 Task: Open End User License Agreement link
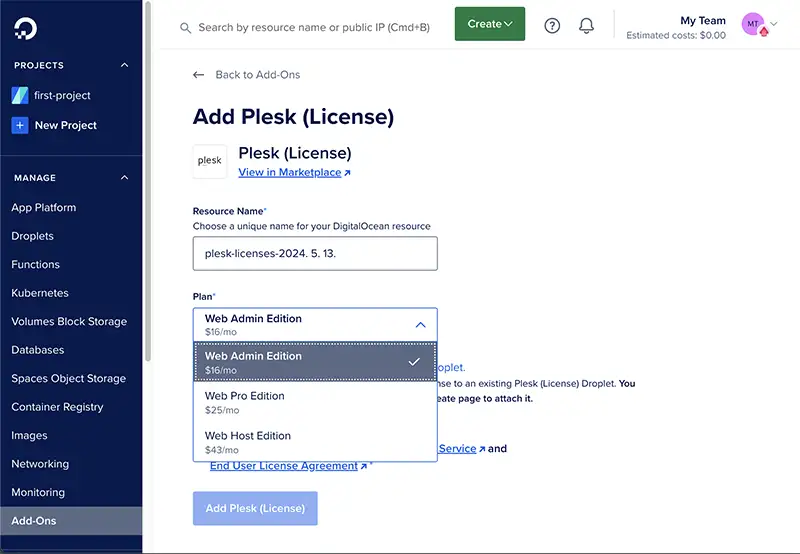coord(284,466)
